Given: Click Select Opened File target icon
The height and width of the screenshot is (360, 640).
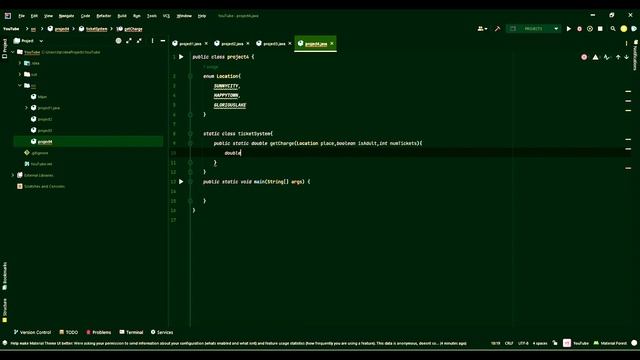Looking at the screenshot, I should pos(118,41).
